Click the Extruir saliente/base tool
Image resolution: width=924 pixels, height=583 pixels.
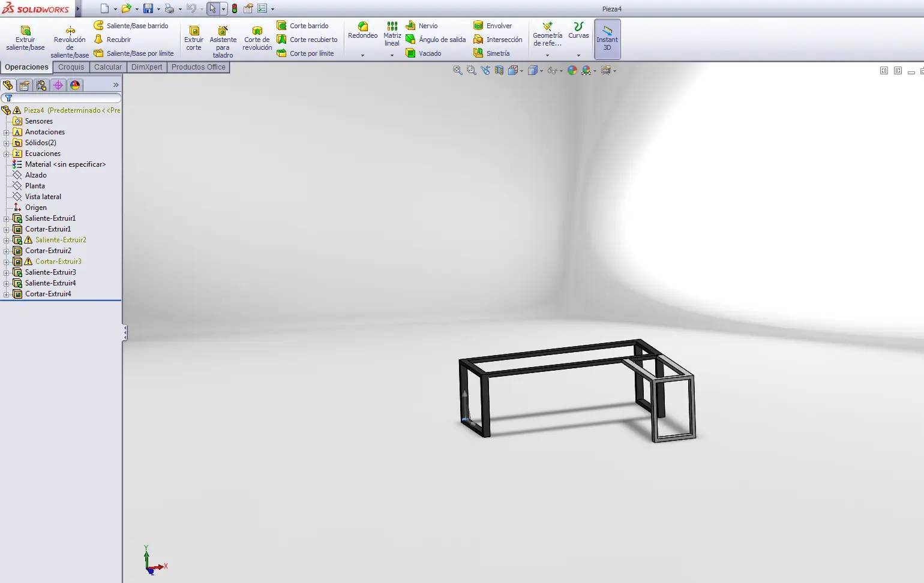tap(25, 38)
